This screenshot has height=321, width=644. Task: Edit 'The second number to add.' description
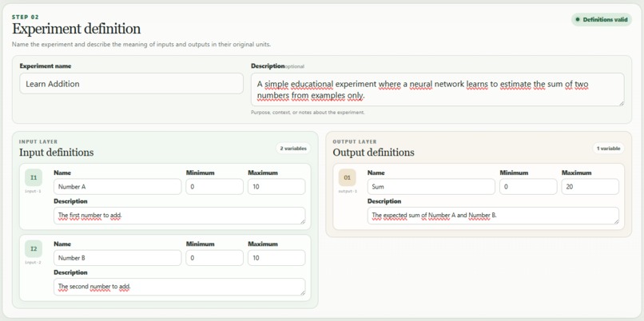pyautogui.click(x=180, y=287)
